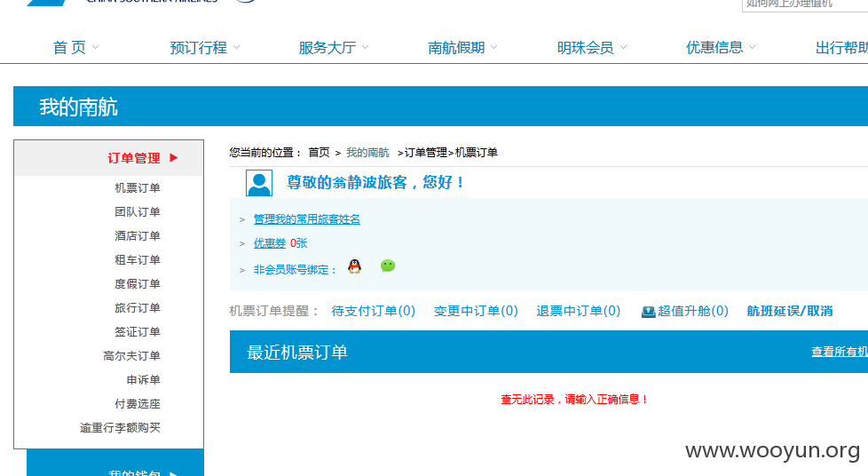The height and width of the screenshot is (476, 868).
Task: Expand the 优惠信息 dropdown chevron
Action: pyautogui.click(x=752, y=48)
